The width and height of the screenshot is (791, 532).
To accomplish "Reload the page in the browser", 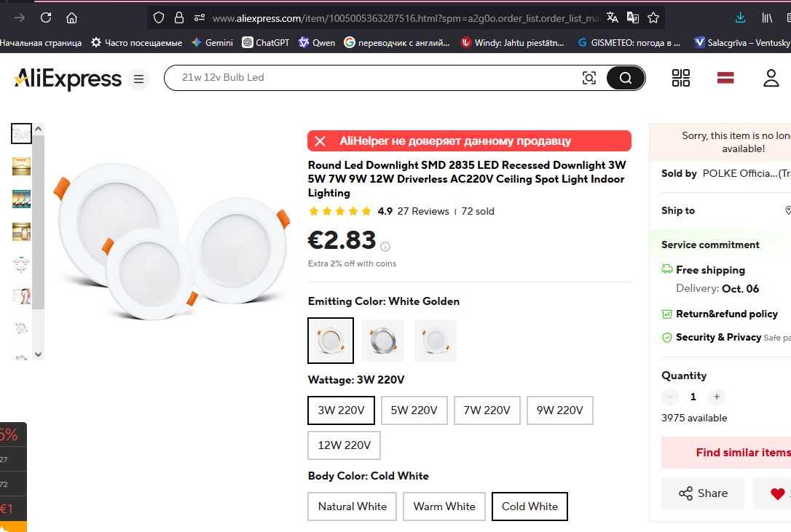I will pyautogui.click(x=46, y=17).
